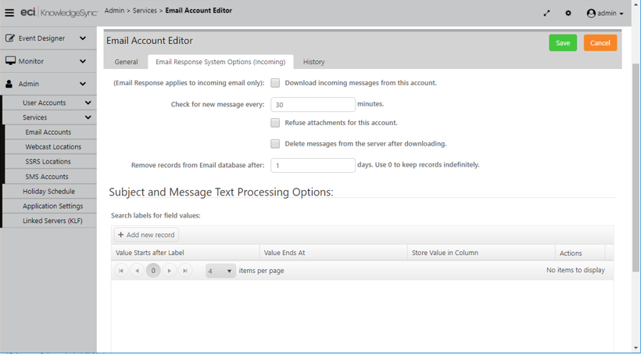The width and height of the screenshot is (644, 356).
Task: Collapse the Admin menu chevron
Action: 83,84
